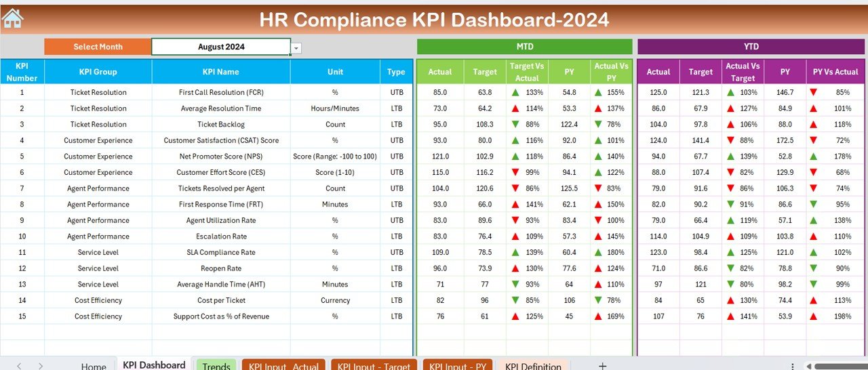This screenshot has width=868, height=370.
Task: Click red down arrow for FCR YTD PY
Action: (x=813, y=92)
